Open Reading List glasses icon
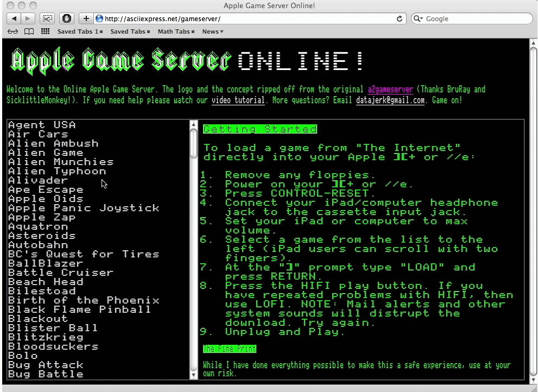 coord(12,31)
